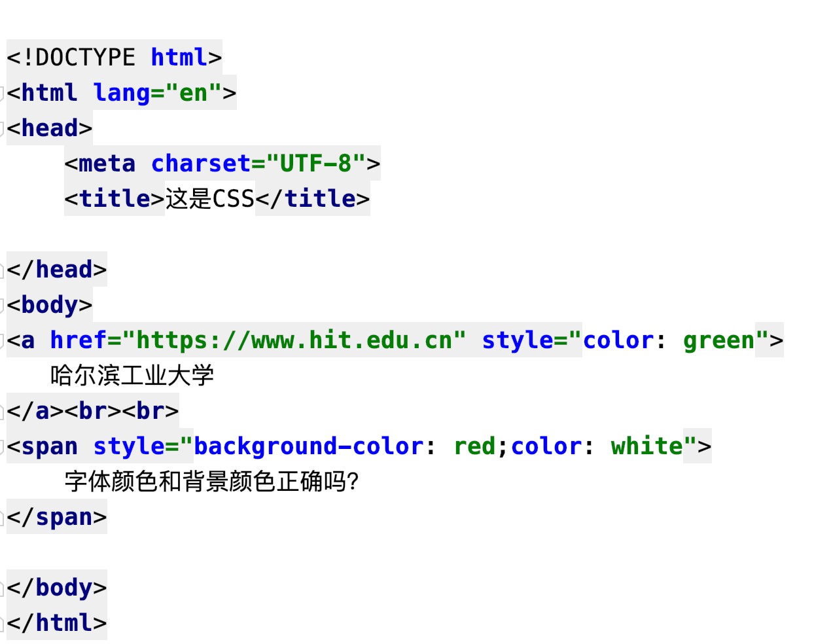Click fold marker beside closing span tag
This screenshot has height=644, width=814.
[3, 517]
